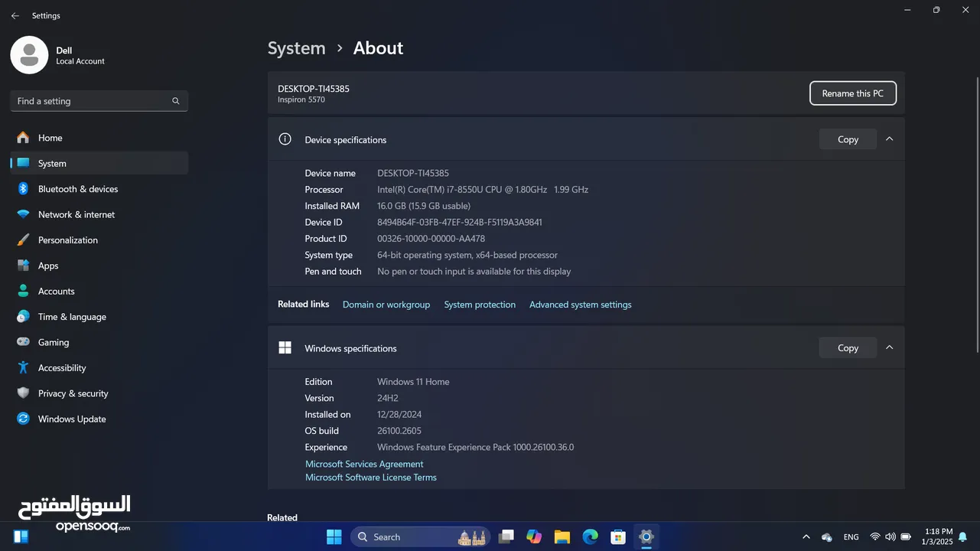980x551 pixels.
Task: Click the Device ID value text
Action: (460, 222)
